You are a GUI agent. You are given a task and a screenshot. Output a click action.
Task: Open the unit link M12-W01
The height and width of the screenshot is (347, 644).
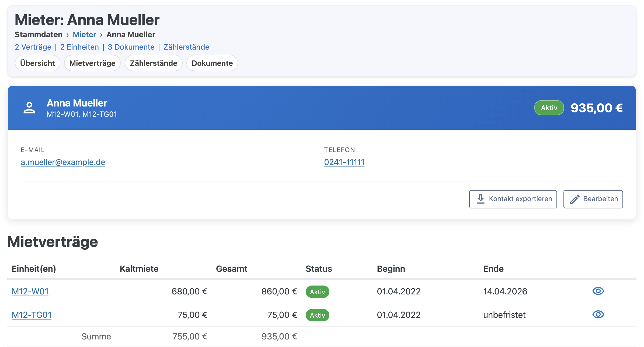pos(30,291)
